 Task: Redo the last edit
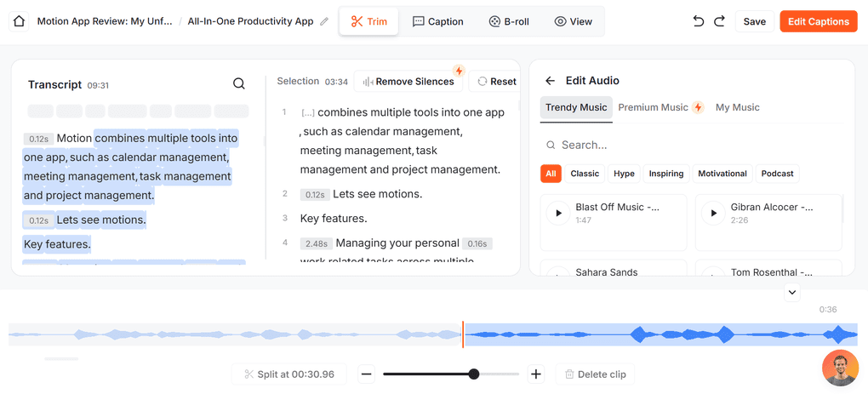pos(719,21)
